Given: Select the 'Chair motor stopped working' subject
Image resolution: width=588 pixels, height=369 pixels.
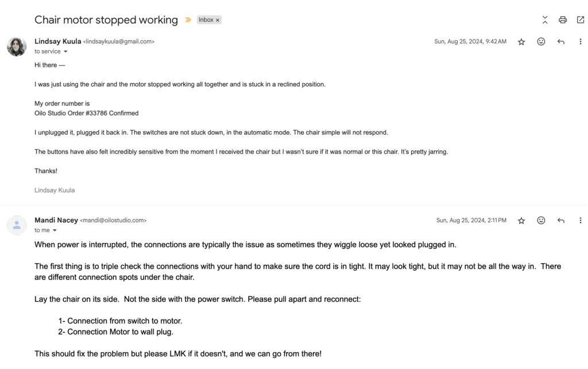Looking at the screenshot, I should tap(106, 20).
